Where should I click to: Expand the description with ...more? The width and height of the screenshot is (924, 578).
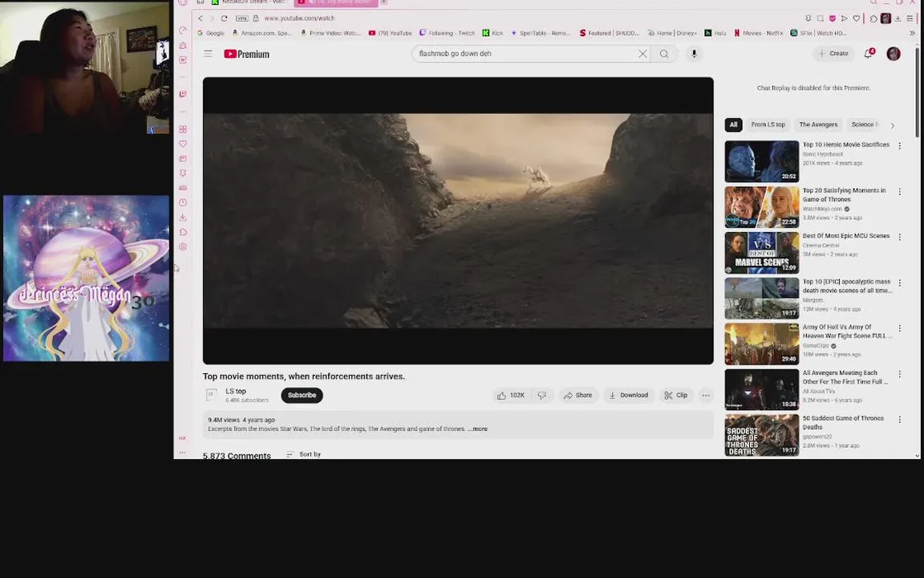(479, 429)
